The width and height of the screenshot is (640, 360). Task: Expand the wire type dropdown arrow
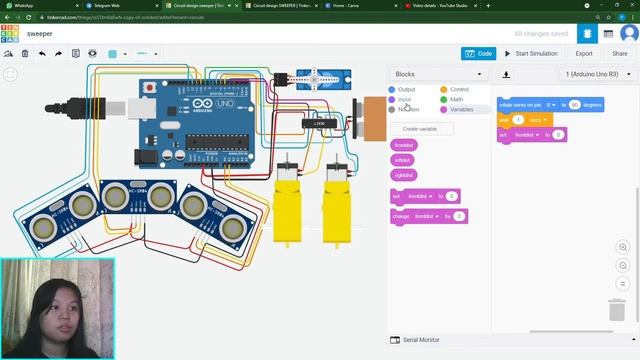coord(156,54)
